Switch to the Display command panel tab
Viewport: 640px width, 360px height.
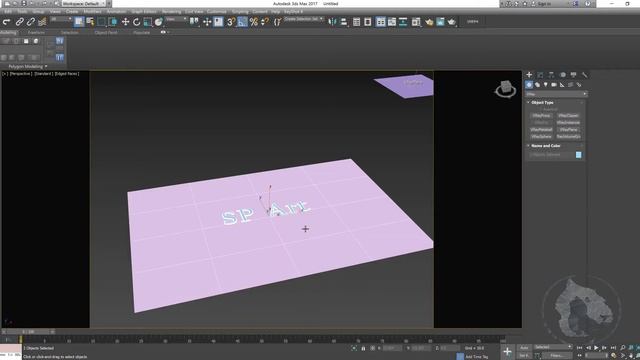point(573,75)
